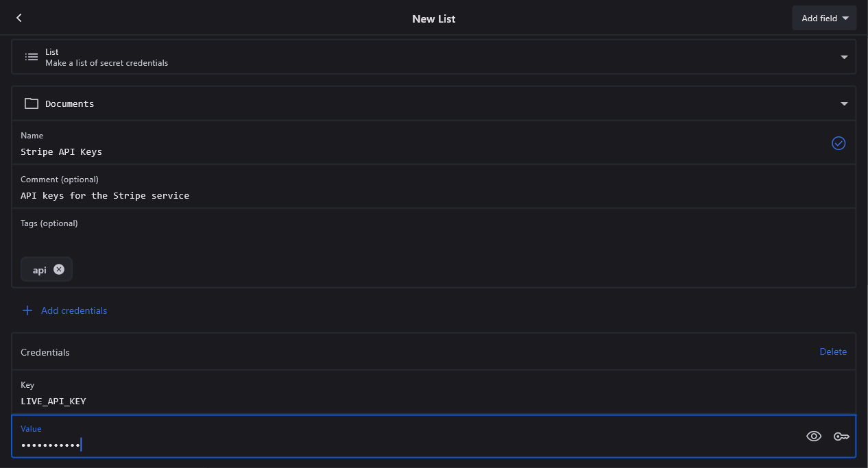Click the blue checkmark beside Name
868x468 pixels.
point(839,143)
